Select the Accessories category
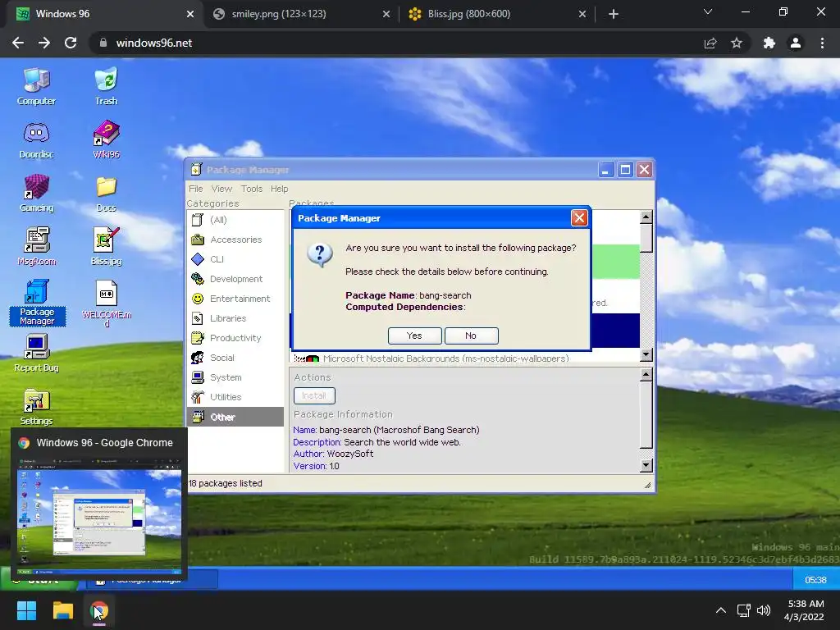 tap(235, 240)
